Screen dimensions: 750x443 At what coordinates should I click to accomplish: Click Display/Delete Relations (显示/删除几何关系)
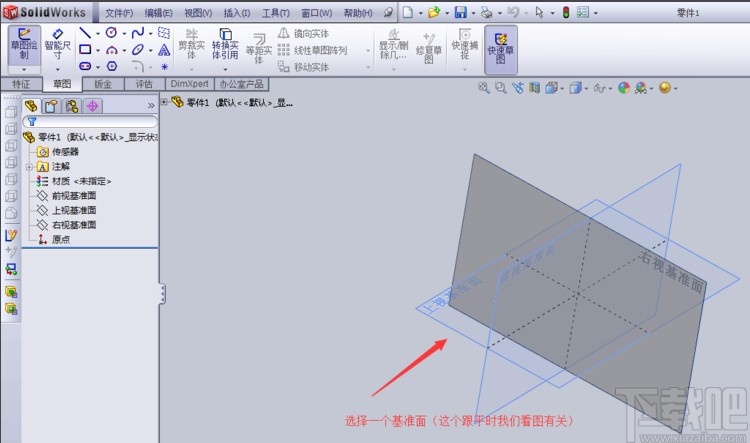[394, 45]
